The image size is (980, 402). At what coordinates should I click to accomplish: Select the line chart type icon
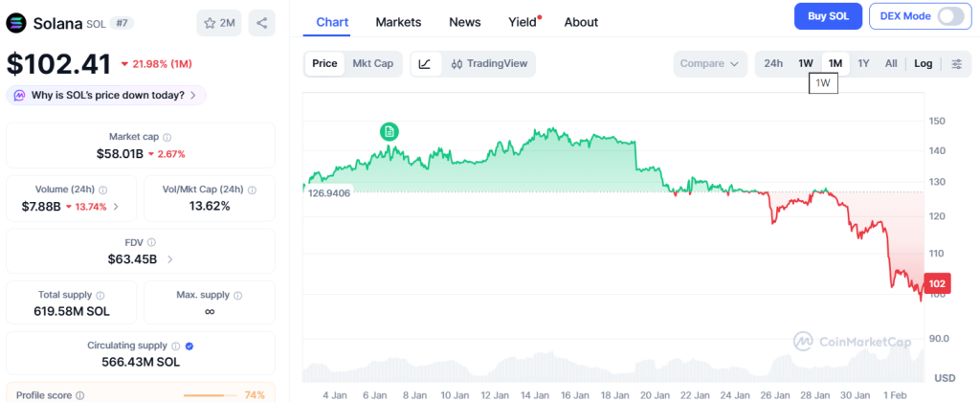coord(425,64)
